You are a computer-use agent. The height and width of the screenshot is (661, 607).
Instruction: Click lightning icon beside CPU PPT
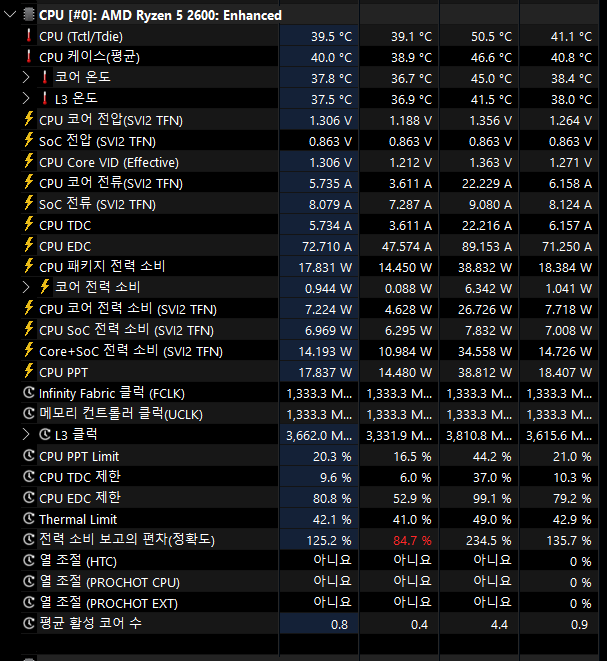(x=29, y=371)
